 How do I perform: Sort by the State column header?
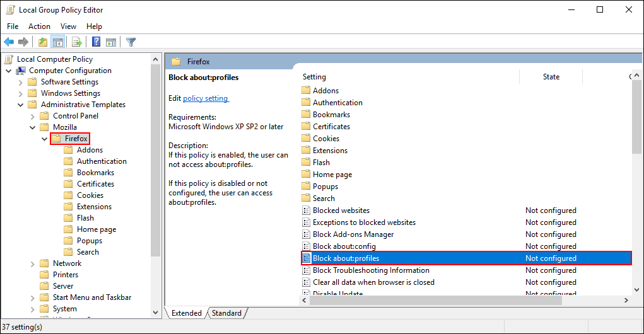click(x=551, y=77)
